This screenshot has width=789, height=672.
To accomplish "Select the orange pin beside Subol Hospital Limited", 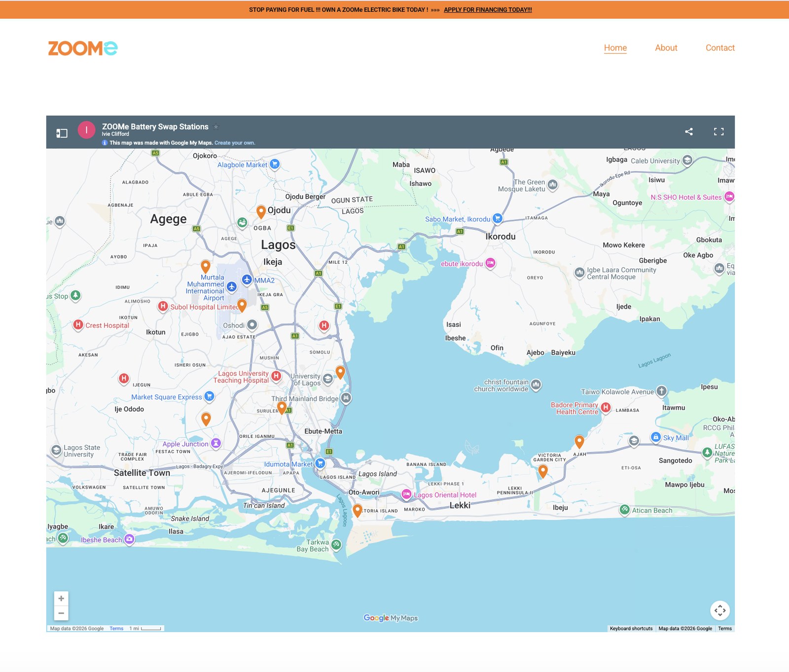I will point(242,305).
